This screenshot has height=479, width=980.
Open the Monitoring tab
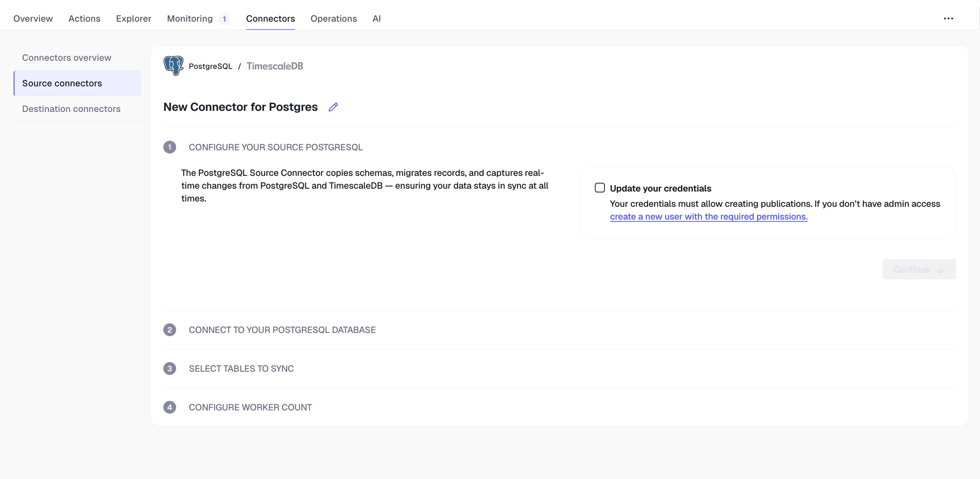(190, 19)
